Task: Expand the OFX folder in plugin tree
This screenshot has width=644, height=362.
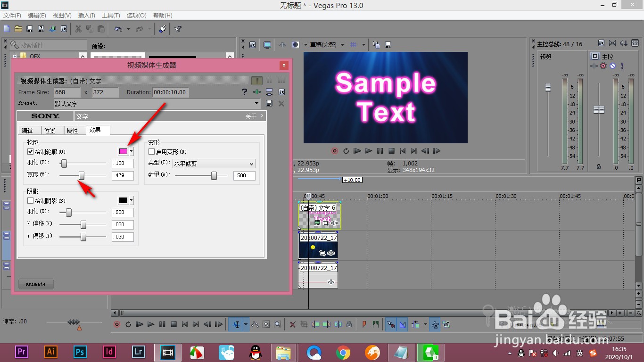Action: tap(15, 56)
